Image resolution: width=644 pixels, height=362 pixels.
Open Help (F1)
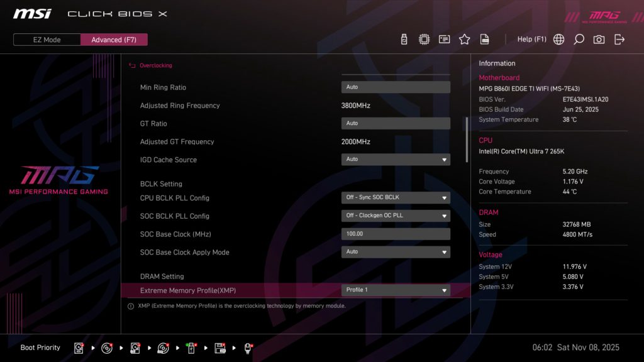pos(532,38)
